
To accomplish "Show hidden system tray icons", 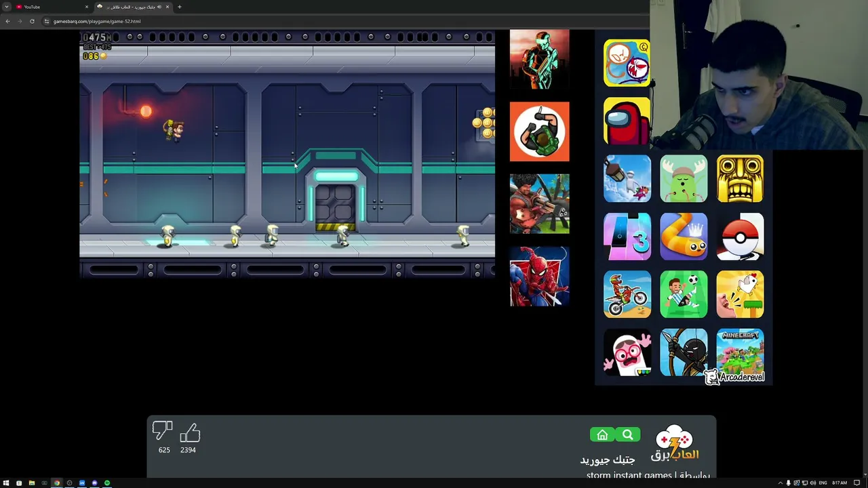I will (x=780, y=483).
